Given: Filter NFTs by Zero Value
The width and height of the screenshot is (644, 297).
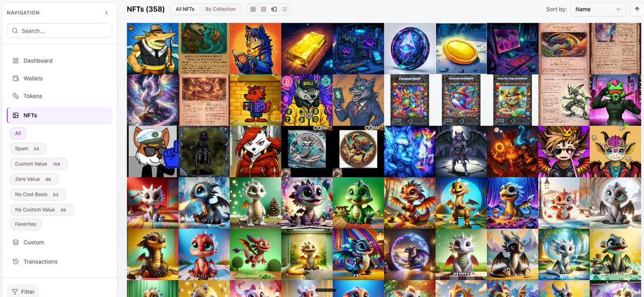Looking at the screenshot, I should (34, 179).
